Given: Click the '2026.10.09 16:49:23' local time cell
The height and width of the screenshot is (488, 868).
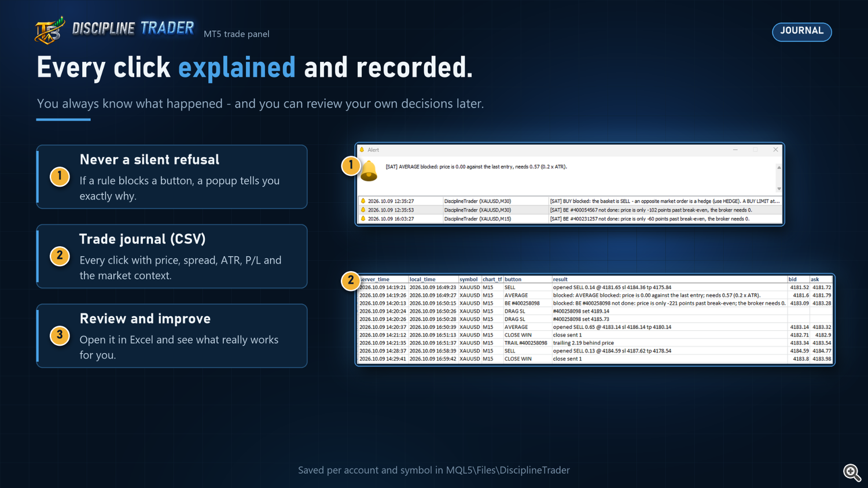Looking at the screenshot, I should coord(433,287).
